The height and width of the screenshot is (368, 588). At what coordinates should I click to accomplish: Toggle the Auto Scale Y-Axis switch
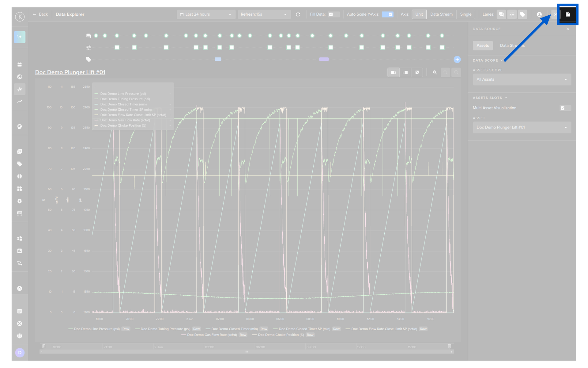[387, 14]
